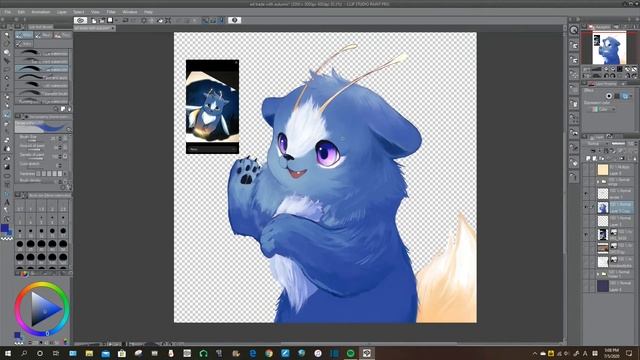This screenshot has height=360, width=640.
Task: Open Save icon's adjacent dropdown arrow
Action: 116,20
